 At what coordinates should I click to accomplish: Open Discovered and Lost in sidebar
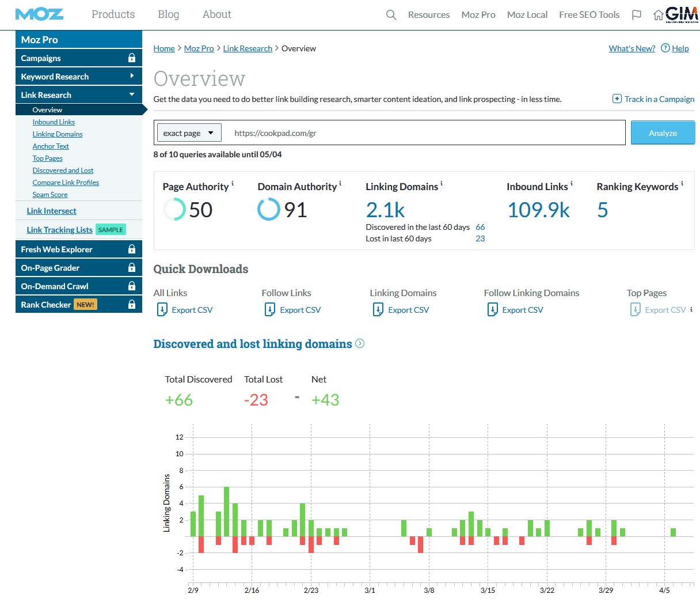pos(63,171)
